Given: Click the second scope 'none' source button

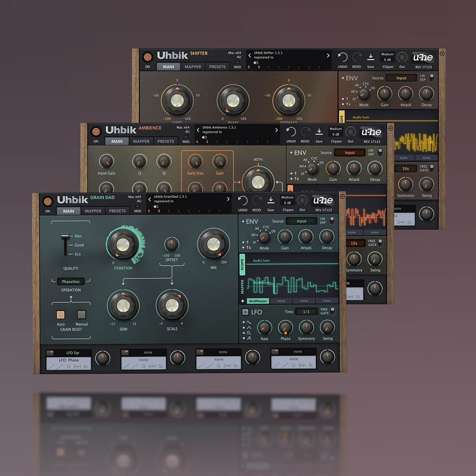Looking at the screenshot, I should (x=281, y=301).
